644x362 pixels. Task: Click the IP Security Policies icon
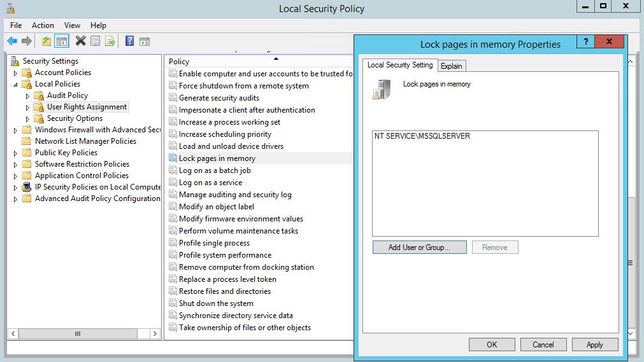tap(27, 187)
